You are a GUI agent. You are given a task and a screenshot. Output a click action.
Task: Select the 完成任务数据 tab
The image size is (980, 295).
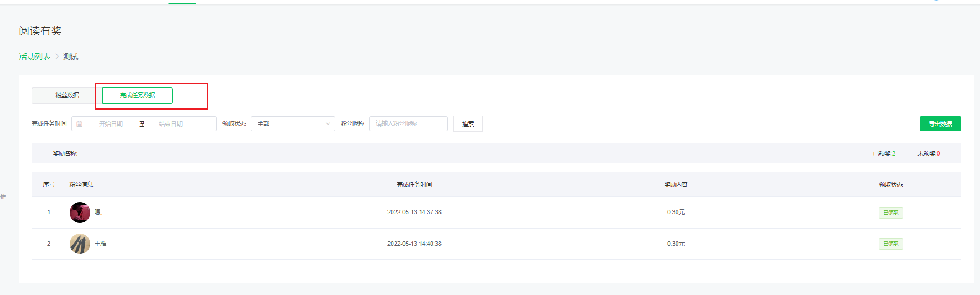coord(137,96)
